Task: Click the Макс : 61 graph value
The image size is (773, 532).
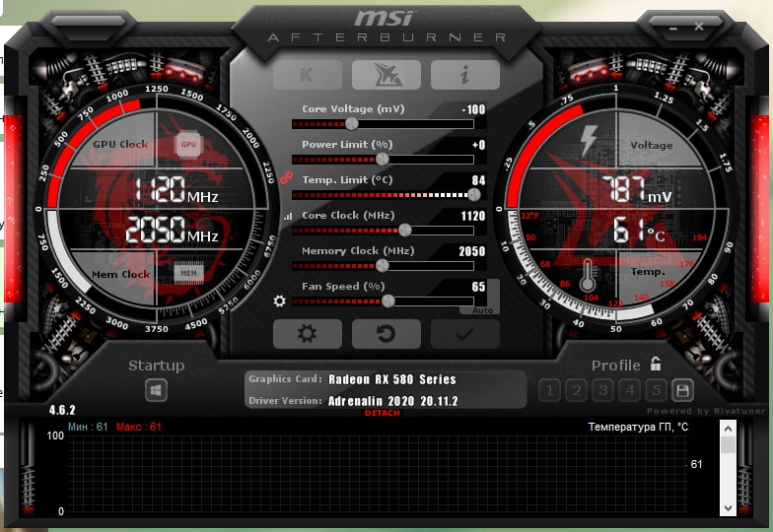Action: click(138, 427)
